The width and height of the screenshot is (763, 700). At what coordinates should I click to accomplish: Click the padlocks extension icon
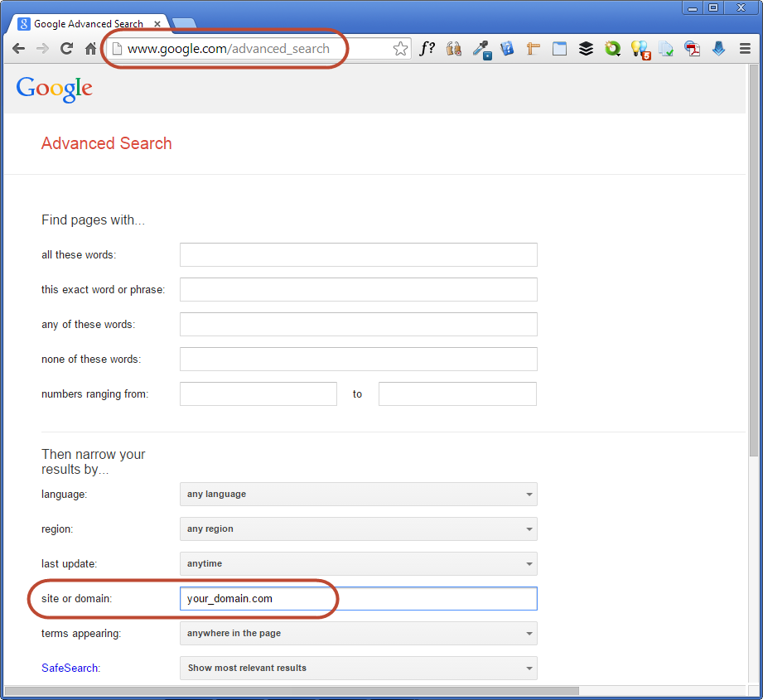click(x=453, y=48)
